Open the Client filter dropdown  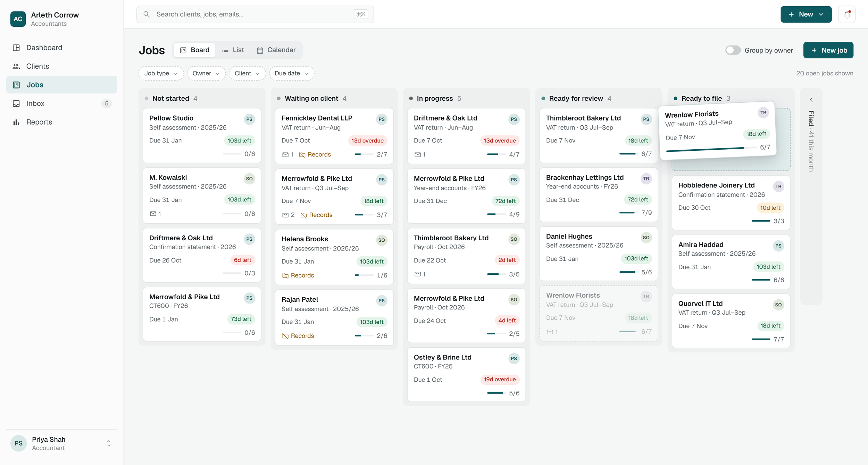point(247,73)
